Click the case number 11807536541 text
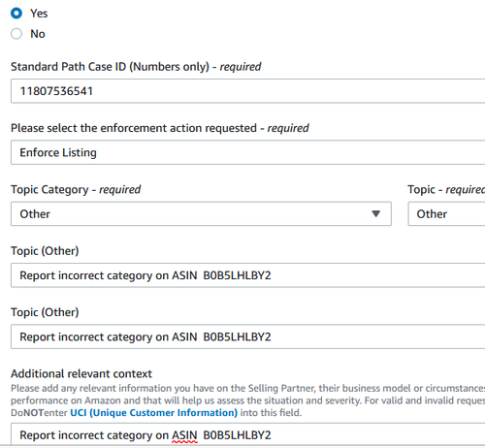The height and width of the screenshot is (448, 485). 56,91
